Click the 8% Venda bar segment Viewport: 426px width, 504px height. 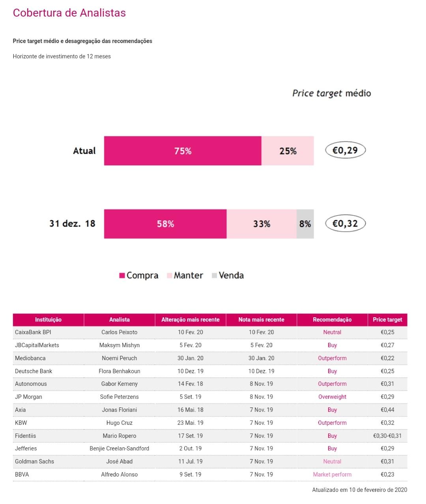coord(305,224)
